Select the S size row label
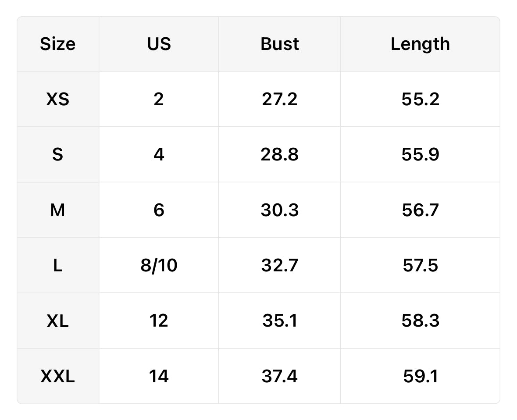Viewport: 517px width, 420px height. click(x=58, y=154)
